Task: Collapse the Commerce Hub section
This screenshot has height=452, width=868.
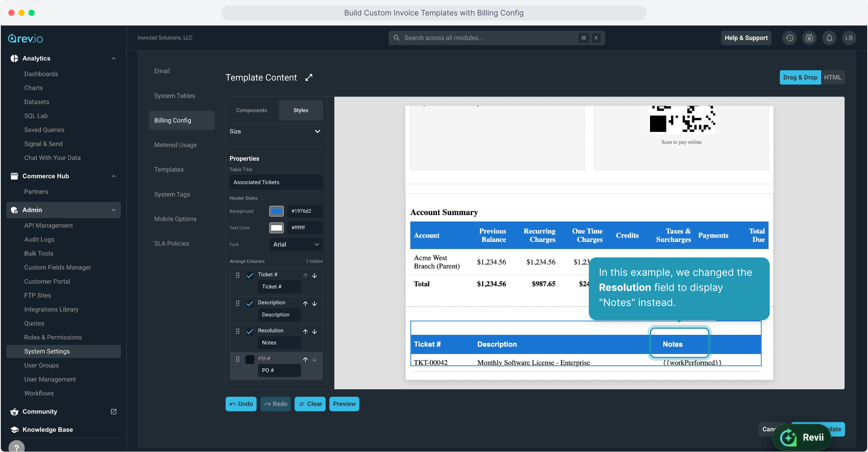Action: click(113, 176)
